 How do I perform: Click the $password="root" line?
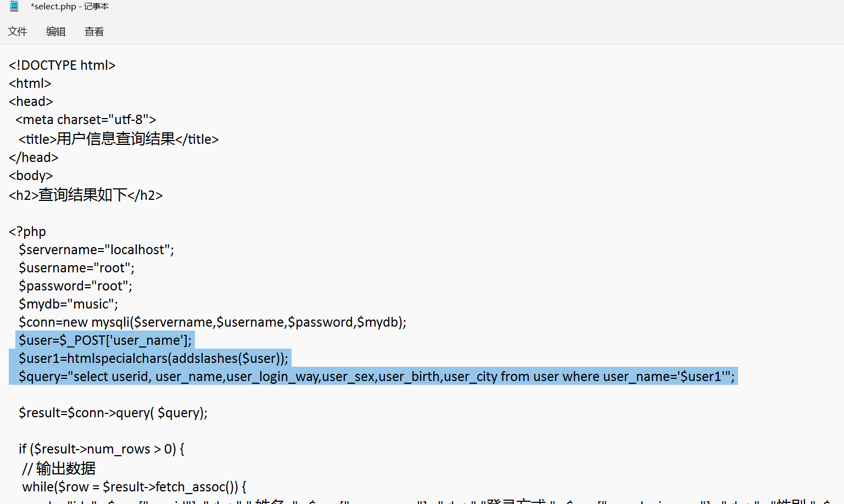tap(75, 286)
